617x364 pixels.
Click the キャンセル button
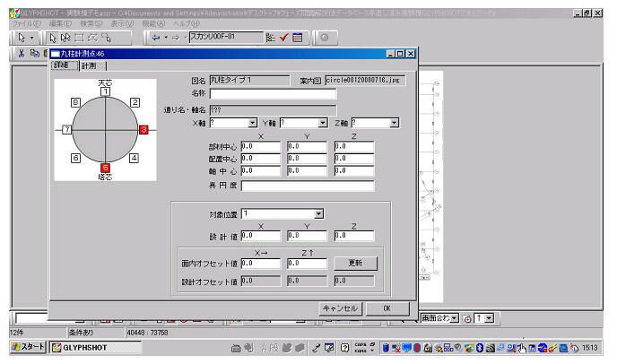tap(339, 308)
